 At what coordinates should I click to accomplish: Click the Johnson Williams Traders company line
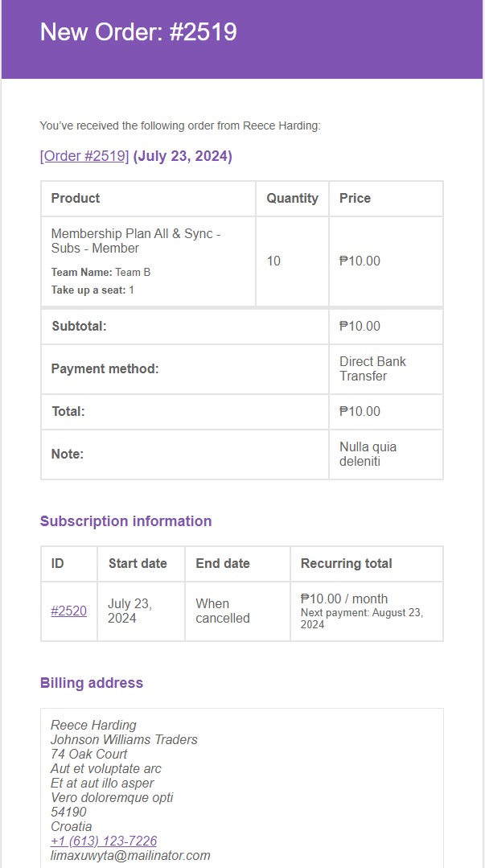tap(124, 739)
